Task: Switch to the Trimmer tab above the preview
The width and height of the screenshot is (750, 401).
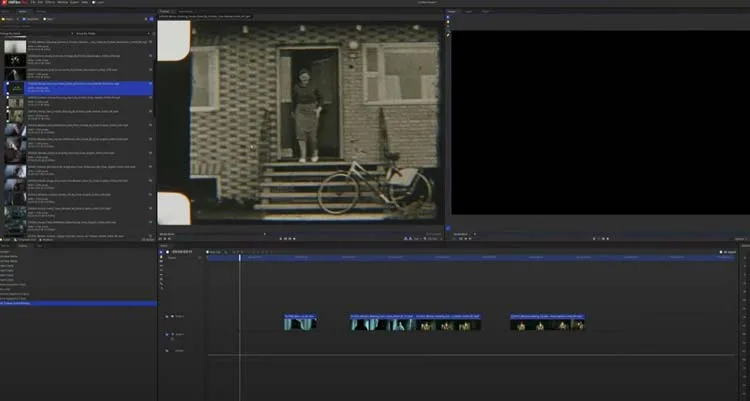Action: [165, 11]
